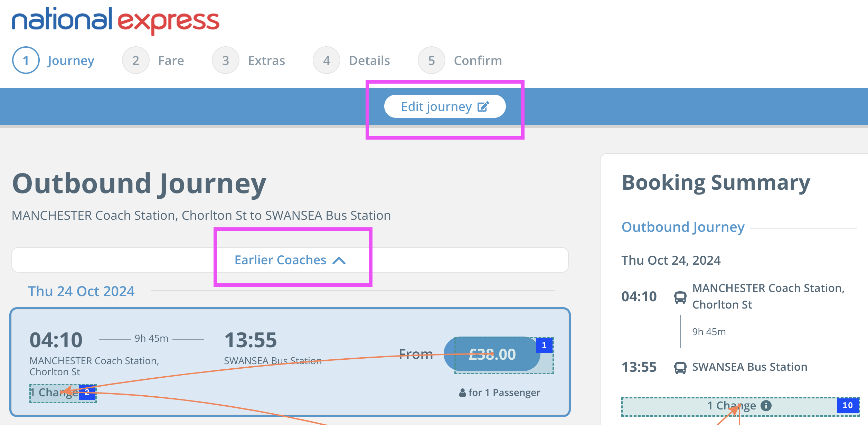Click the Earlier Coaches chevron arrow

(339, 261)
